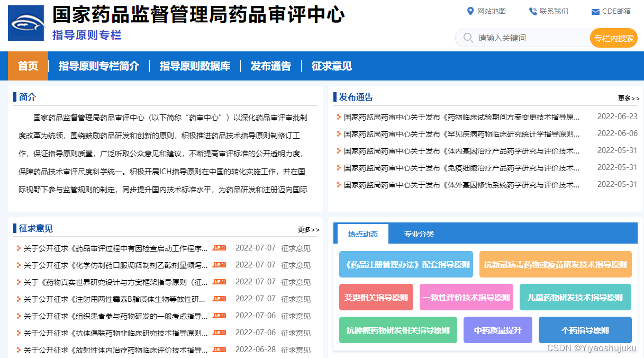This screenshot has height=358, width=644.
Task: Open 抗肿瘤药物研发相关指导原则 tile
Action: click(398, 330)
